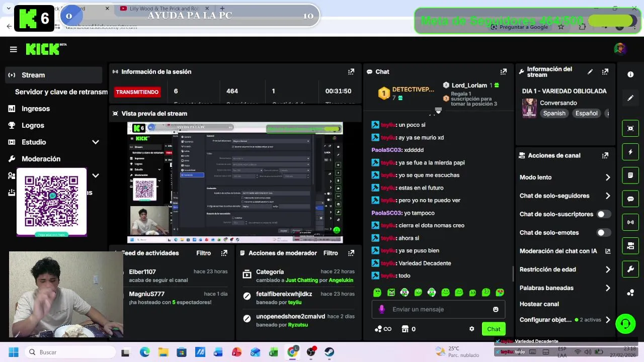Click the pencil icon in right sidebar

point(630,98)
